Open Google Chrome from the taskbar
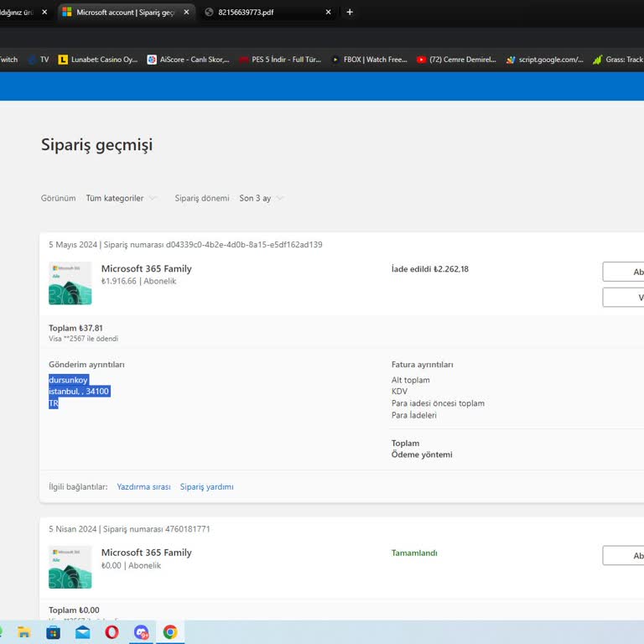 click(x=170, y=632)
